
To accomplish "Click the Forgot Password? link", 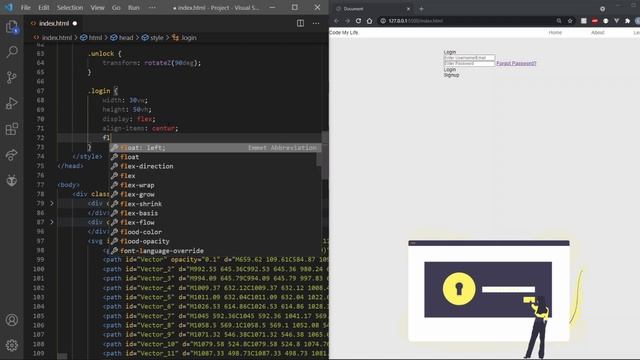I will (x=516, y=63).
